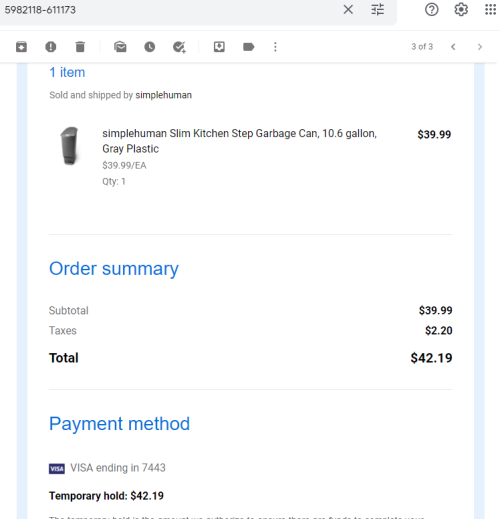Archive this email conversation

(21, 47)
